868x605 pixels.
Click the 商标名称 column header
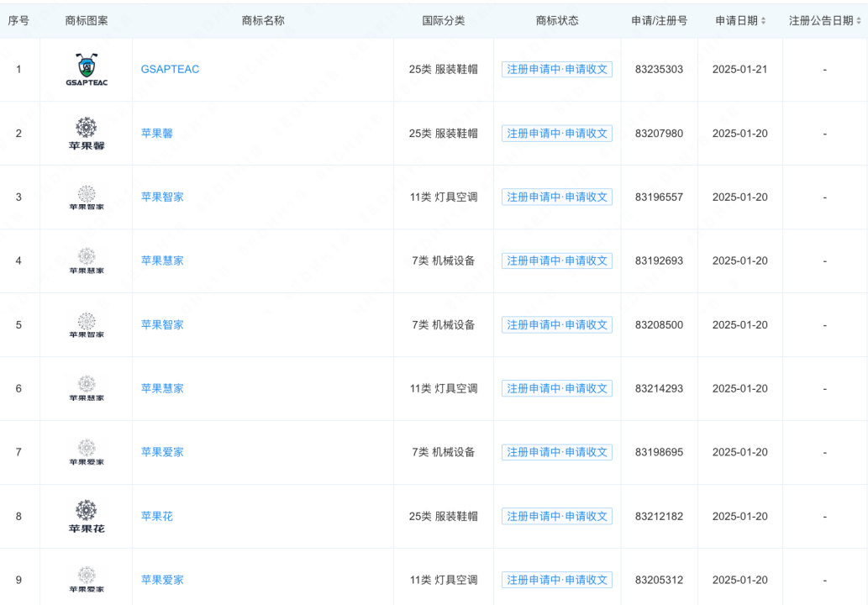262,21
